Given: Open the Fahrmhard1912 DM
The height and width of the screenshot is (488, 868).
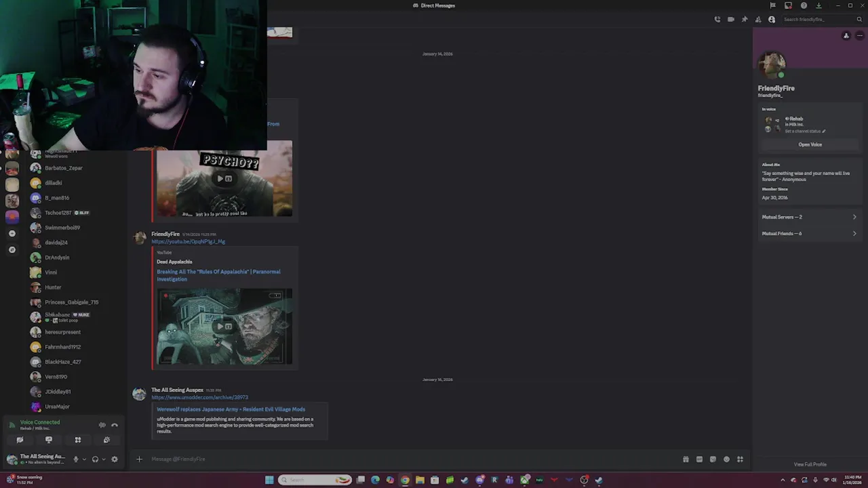Looking at the screenshot, I should [x=62, y=347].
